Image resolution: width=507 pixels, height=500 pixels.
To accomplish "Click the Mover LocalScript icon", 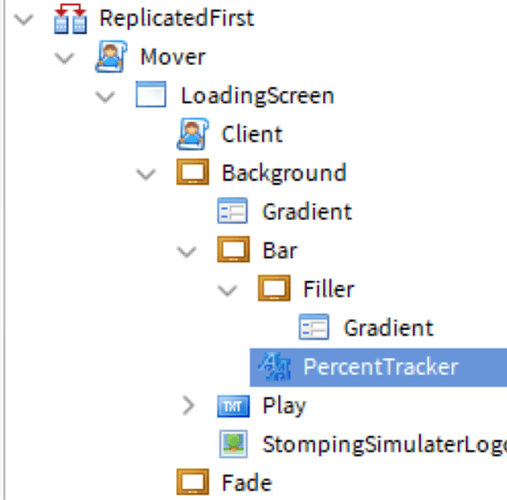I will coord(111,56).
